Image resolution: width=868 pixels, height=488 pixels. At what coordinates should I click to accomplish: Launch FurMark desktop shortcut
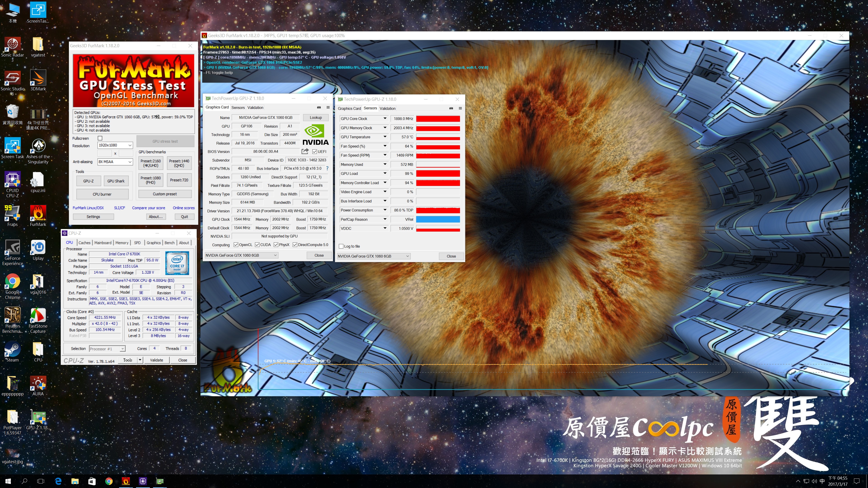(x=38, y=216)
